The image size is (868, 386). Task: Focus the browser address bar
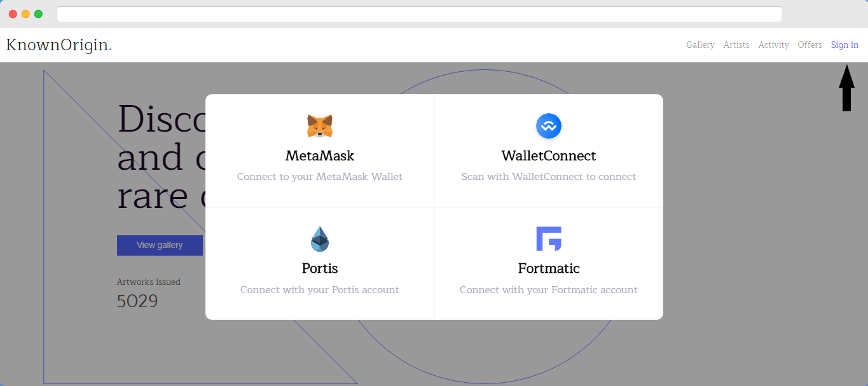tap(419, 14)
